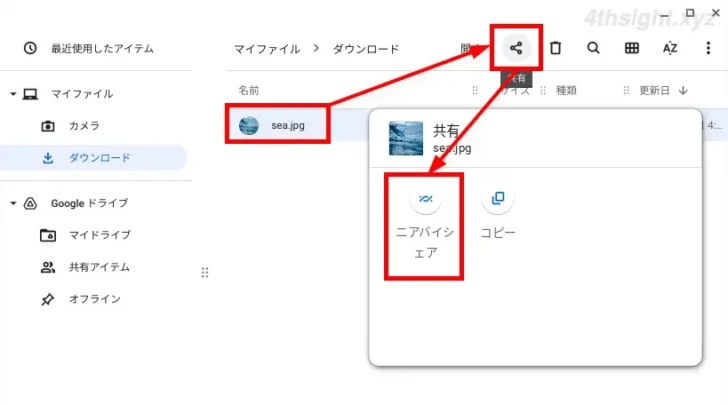
Task: Open the search icon in the toolbar
Action: [x=593, y=48]
